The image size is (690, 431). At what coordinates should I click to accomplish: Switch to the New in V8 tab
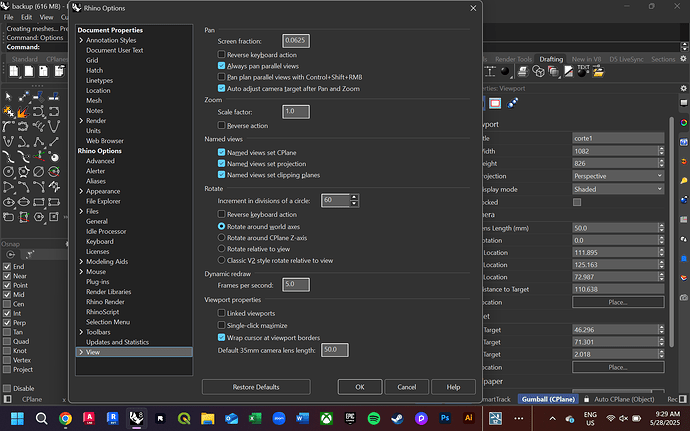(586, 59)
